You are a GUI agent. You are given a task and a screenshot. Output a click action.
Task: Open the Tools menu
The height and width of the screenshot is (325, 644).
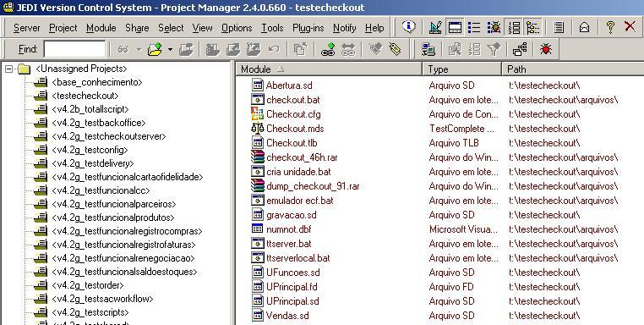coord(272,28)
